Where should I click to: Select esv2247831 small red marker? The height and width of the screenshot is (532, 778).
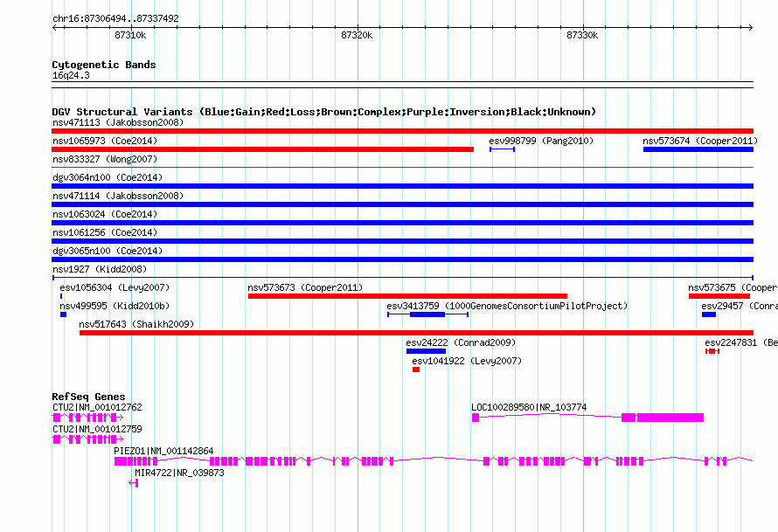pos(712,351)
